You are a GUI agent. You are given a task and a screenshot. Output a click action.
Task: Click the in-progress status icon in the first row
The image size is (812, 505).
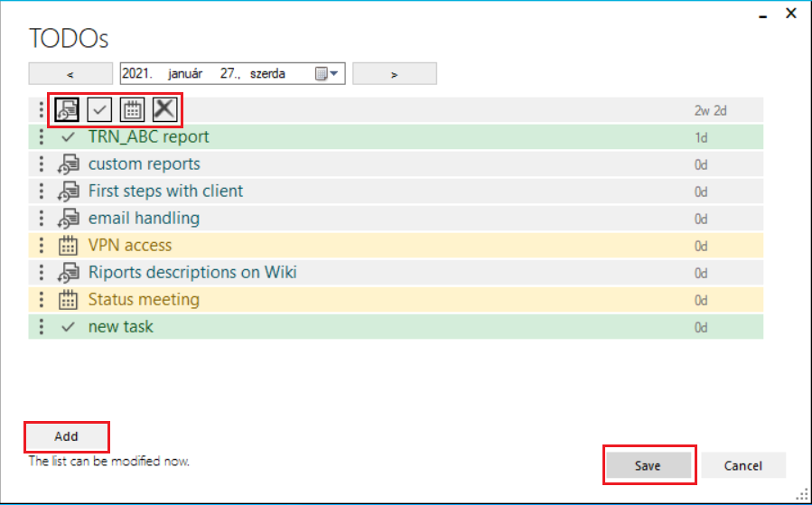[67, 110]
